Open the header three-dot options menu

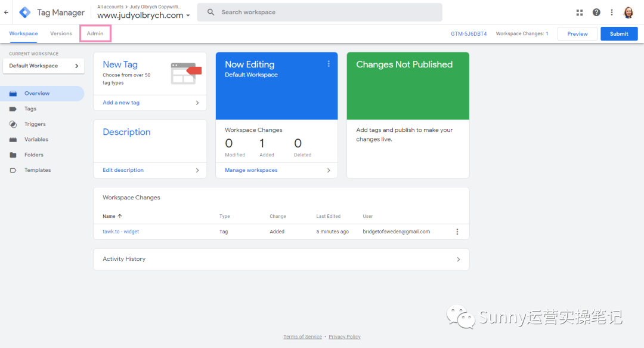click(x=612, y=13)
